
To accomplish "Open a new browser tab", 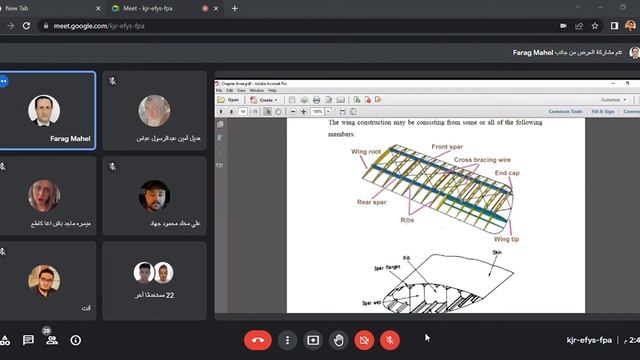I will tap(235, 8).
